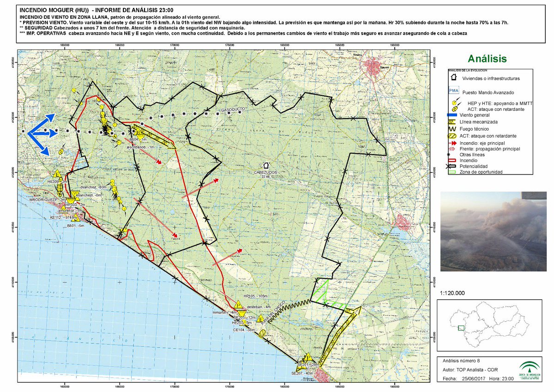554x392 pixels.
Task: Click the 'SE205, -12m' unit label
Action: [x=245, y=318]
